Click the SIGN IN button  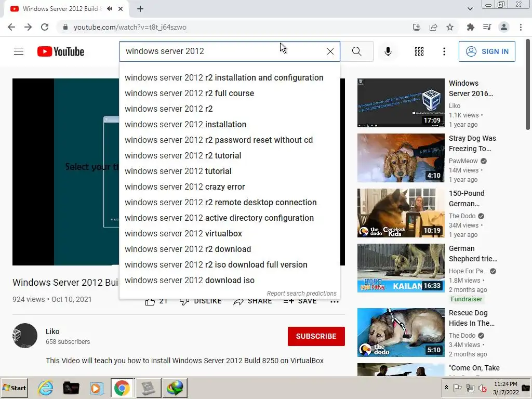[x=487, y=51]
